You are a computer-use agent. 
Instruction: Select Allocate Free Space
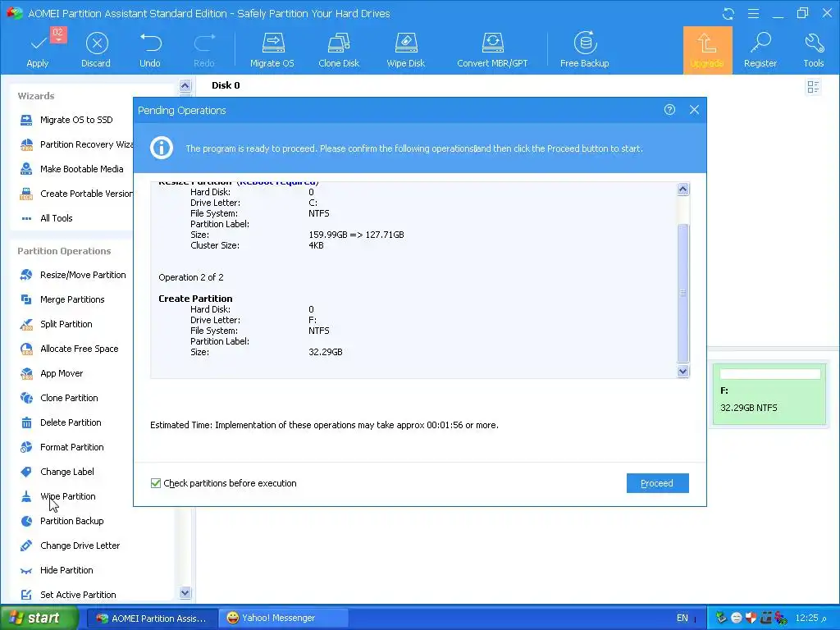coord(69,349)
